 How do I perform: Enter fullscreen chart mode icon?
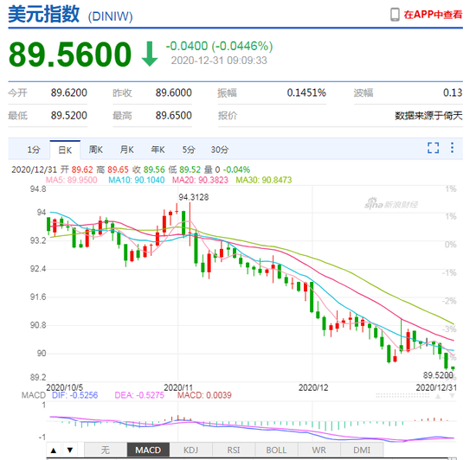(434, 148)
